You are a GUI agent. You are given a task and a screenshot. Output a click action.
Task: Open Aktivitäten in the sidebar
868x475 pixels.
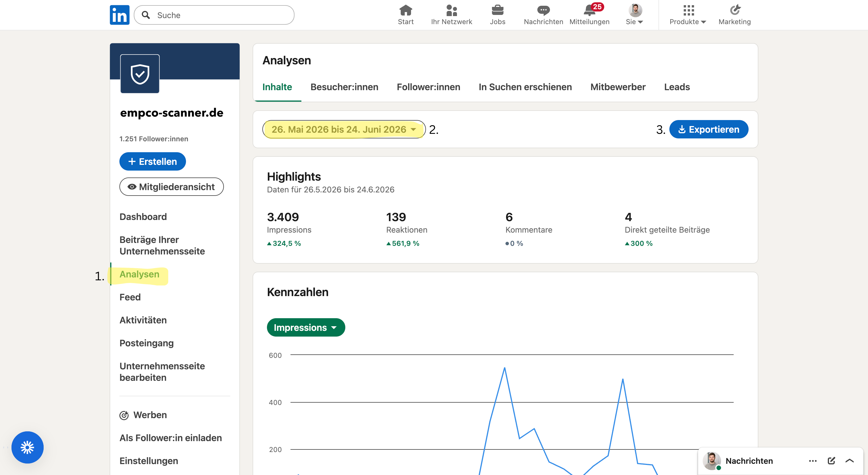[x=143, y=320]
